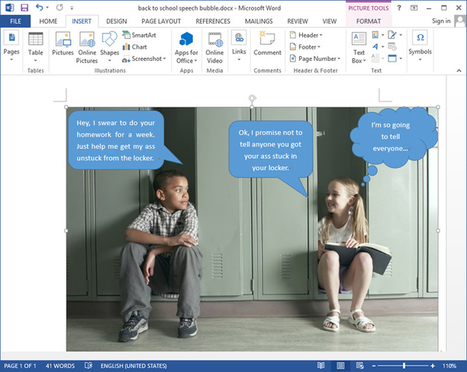Click the Redo/Repeat icon in title bar

pos(59,7)
